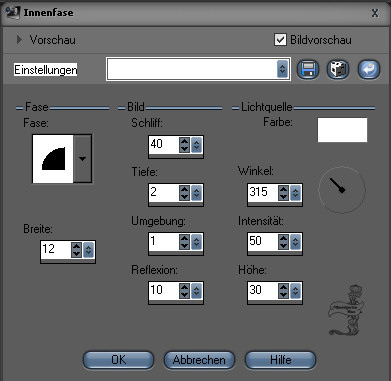Decrease the Höhe value with down arrow
Image resolution: width=391 pixels, height=381 pixels.
pyautogui.click(x=283, y=294)
